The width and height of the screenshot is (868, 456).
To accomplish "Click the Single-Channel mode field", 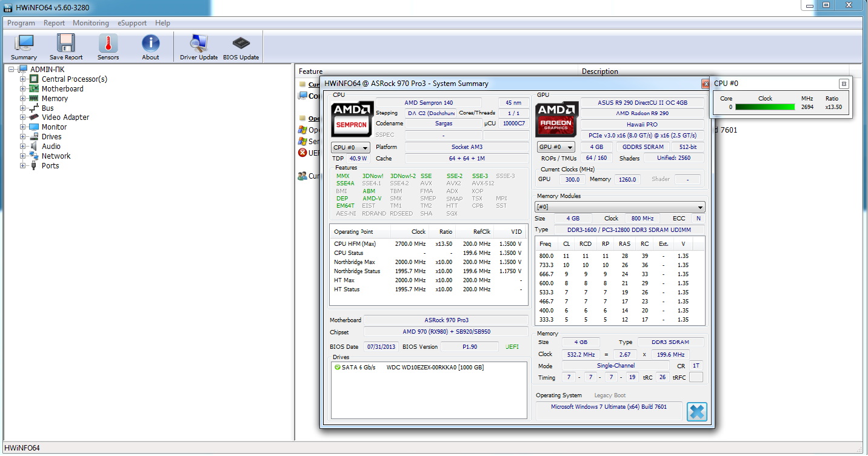I will (x=616, y=366).
